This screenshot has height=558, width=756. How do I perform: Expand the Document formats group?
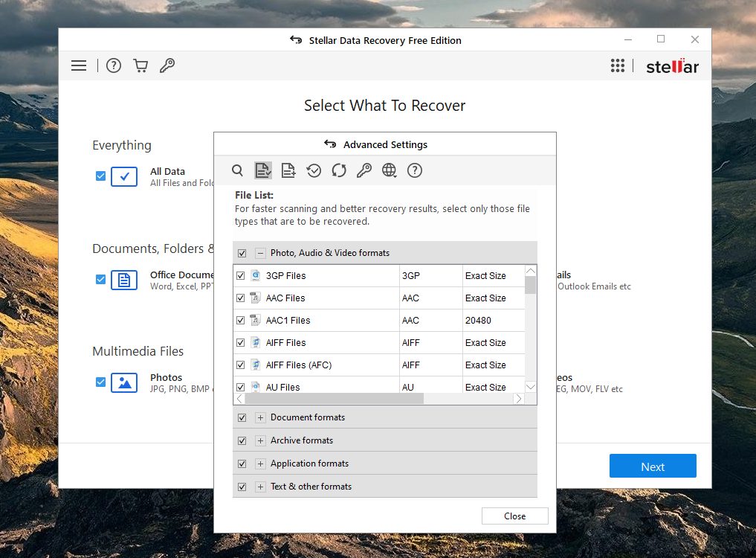260,418
